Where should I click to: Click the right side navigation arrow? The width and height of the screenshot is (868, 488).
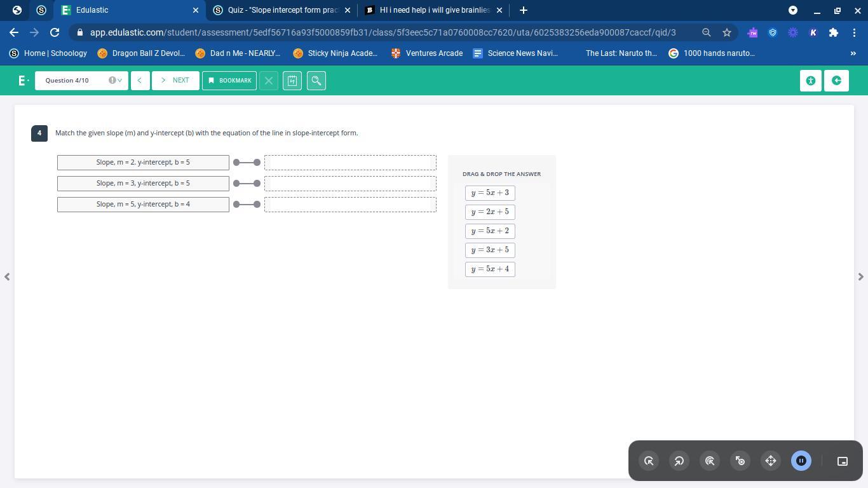(x=860, y=276)
